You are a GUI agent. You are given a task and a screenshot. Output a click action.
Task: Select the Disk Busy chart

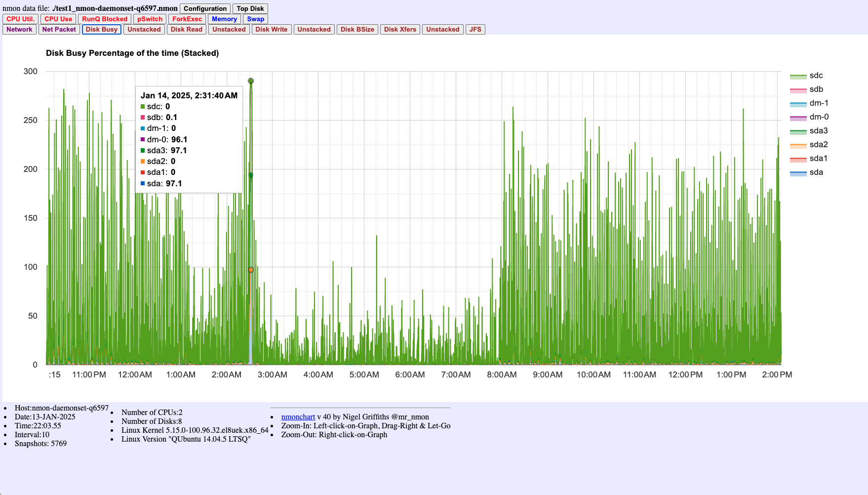pos(101,29)
